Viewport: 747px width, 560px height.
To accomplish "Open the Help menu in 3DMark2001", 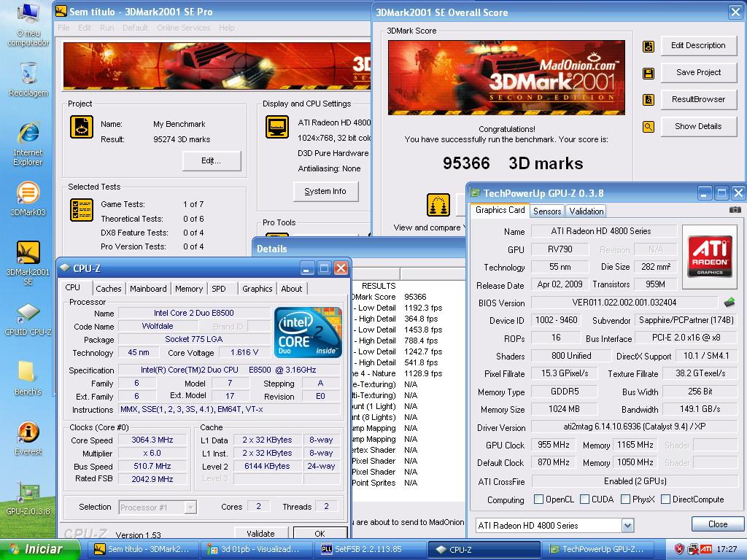I will [226, 28].
